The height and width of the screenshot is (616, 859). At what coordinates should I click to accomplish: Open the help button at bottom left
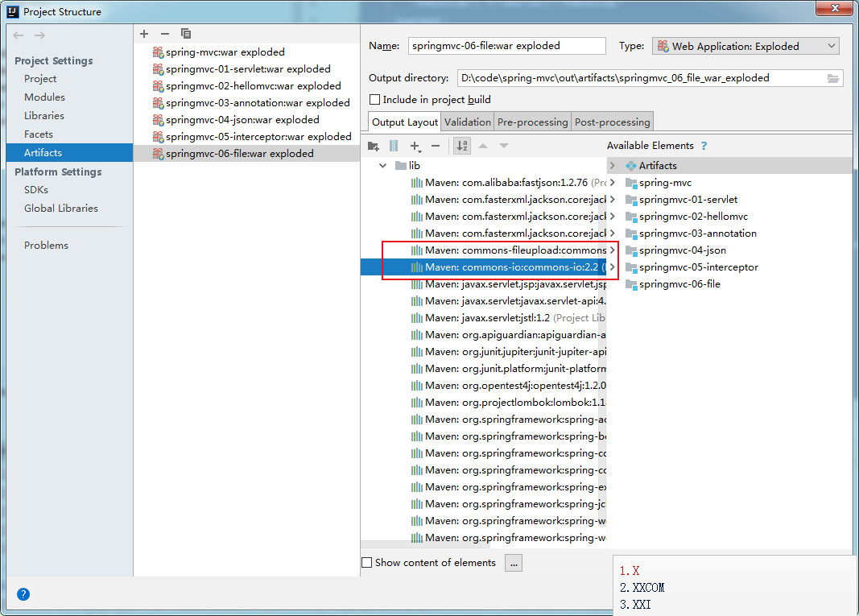click(x=23, y=594)
